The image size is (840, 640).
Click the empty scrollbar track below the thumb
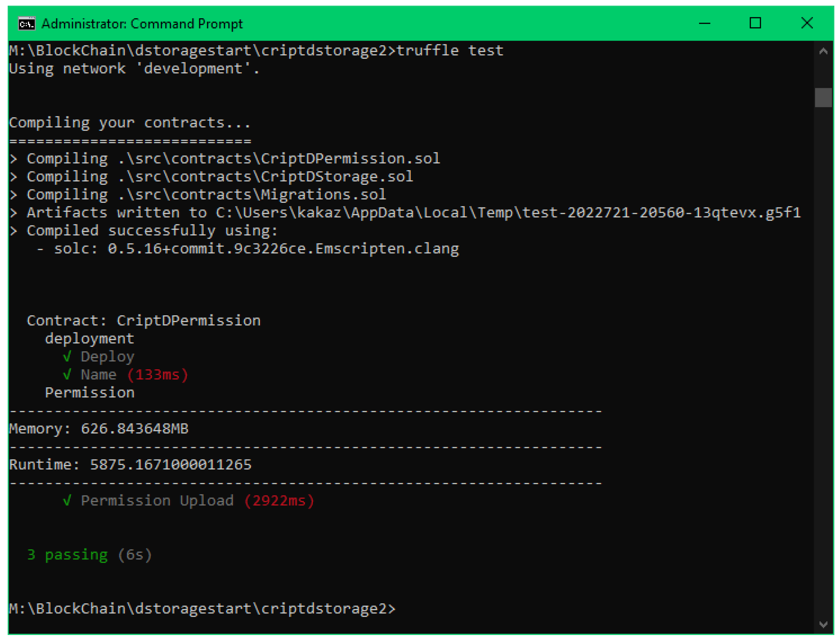click(823, 343)
